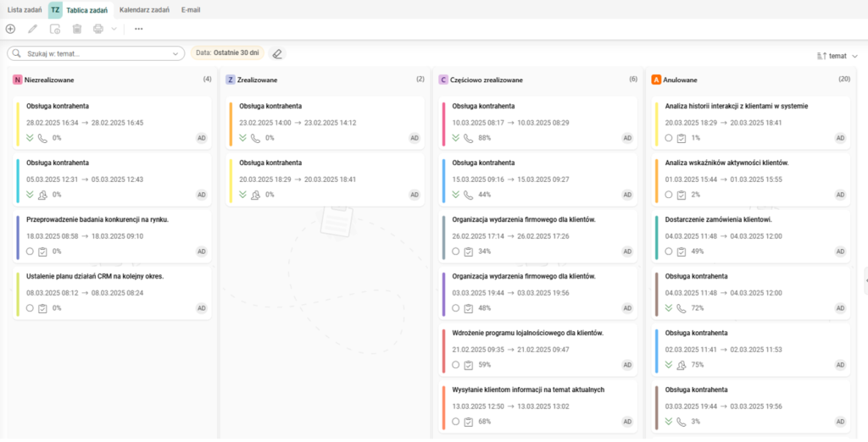Click meeting person icon on the 75% card

coord(682,365)
